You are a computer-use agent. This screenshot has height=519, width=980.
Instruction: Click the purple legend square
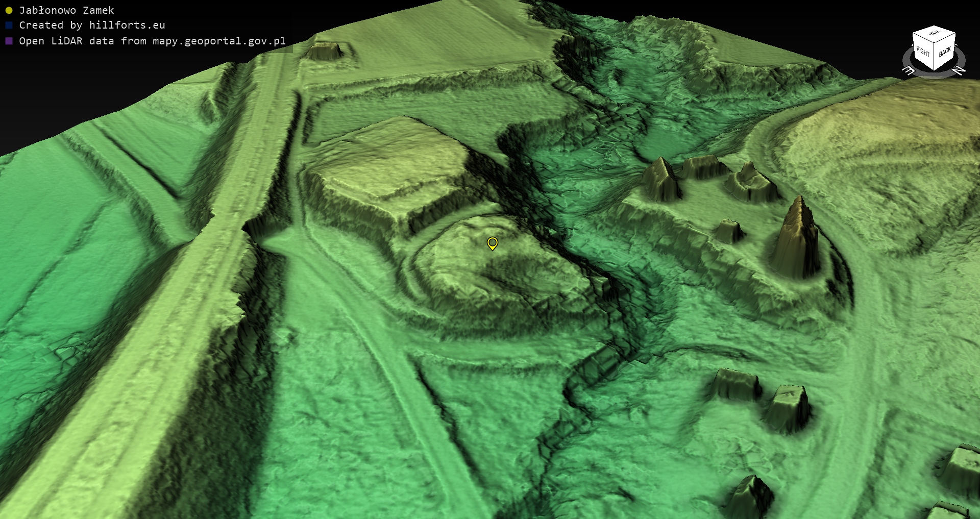coord(9,41)
